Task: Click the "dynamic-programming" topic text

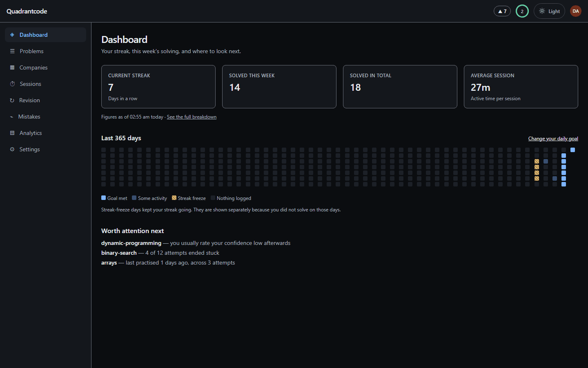Action: coord(131,243)
